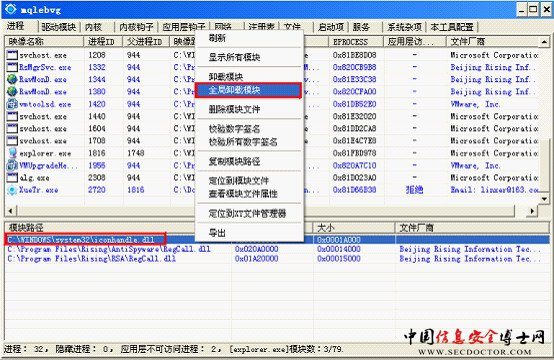
Task: Click the XueTr.exe process icon
Action: pyautogui.click(x=12, y=190)
